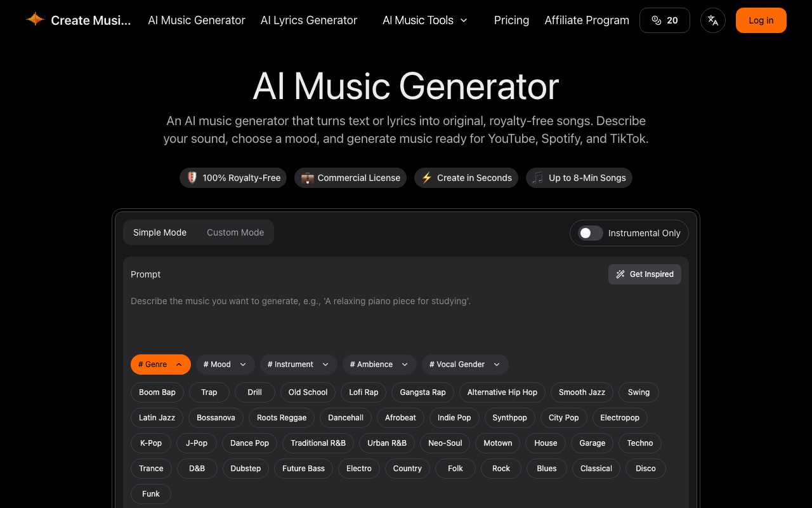Click the orange waveform logo icon
Viewport: 812px width, 508px height.
pyautogui.click(x=35, y=20)
